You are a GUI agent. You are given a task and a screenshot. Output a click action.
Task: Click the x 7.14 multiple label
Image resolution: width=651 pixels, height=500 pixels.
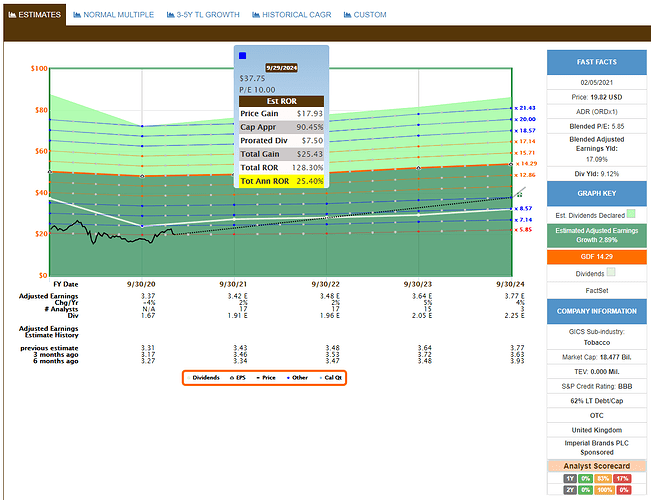coord(523,220)
